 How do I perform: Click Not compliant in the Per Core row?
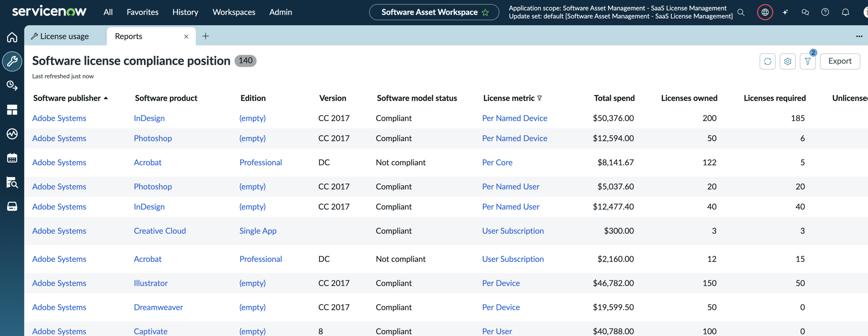(401, 162)
